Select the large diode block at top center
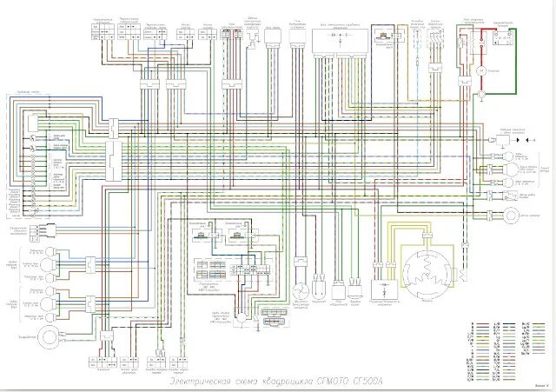 point(340,41)
